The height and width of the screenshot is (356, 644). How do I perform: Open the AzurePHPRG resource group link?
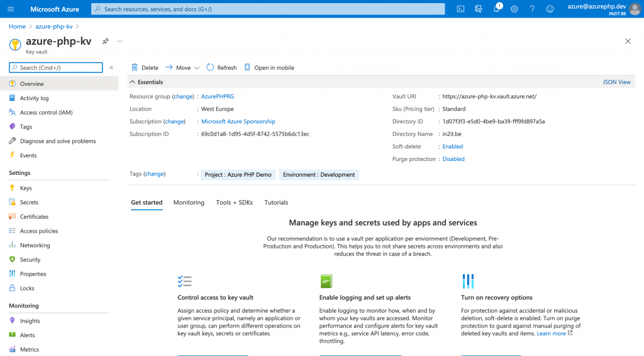pyautogui.click(x=218, y=96)
